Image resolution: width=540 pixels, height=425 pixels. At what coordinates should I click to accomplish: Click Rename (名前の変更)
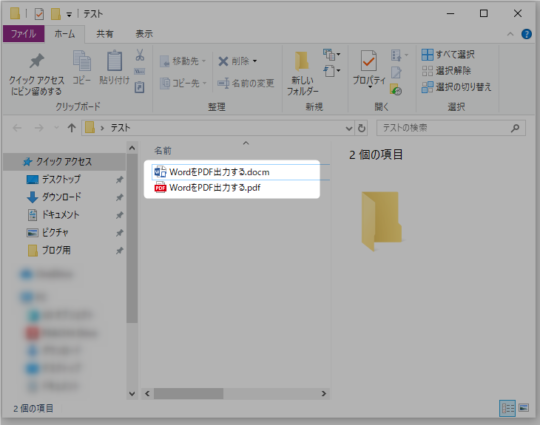point(246,83)
